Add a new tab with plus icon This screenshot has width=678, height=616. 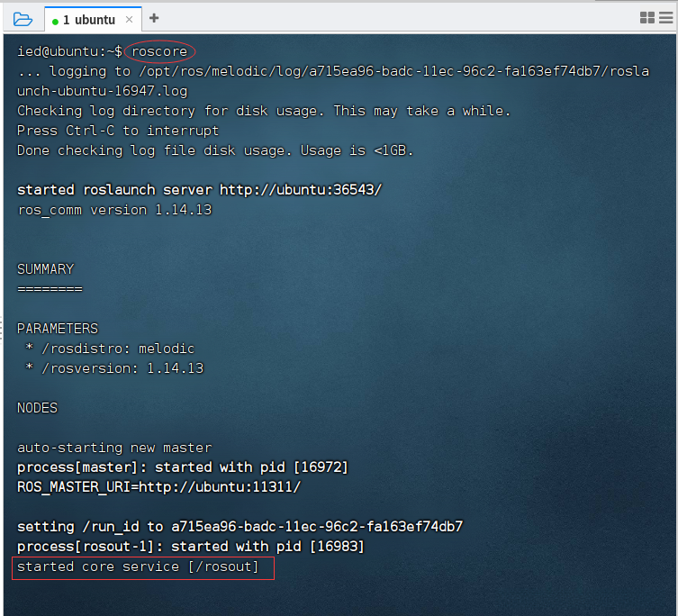pyautogui.click(x=154, y=18)
